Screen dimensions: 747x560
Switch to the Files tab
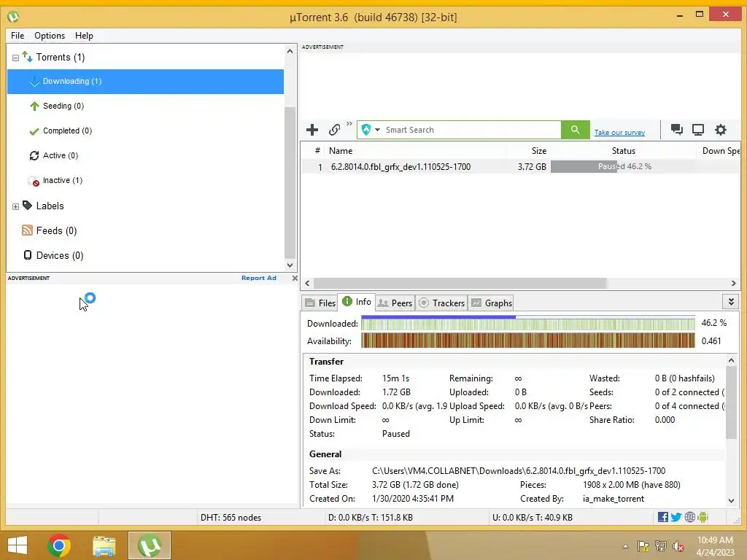(320, 303)
